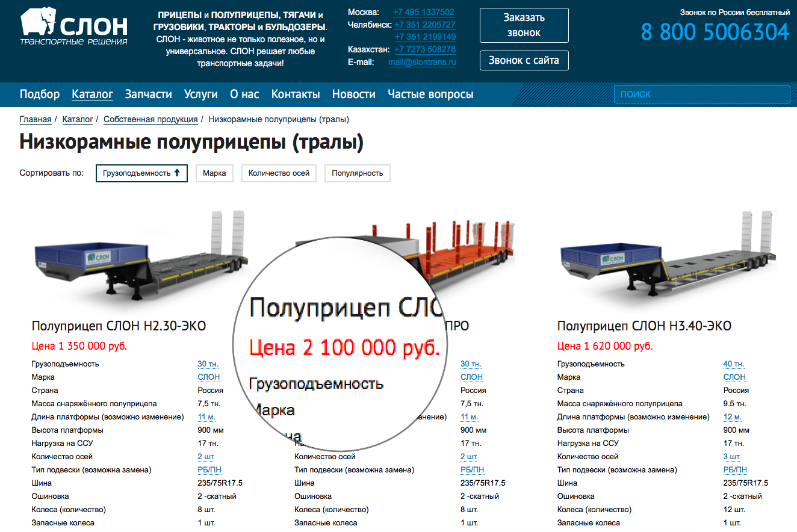797x532 pixels.
Task: Open the Каталог menu item
Action: [x=92, y=94]
